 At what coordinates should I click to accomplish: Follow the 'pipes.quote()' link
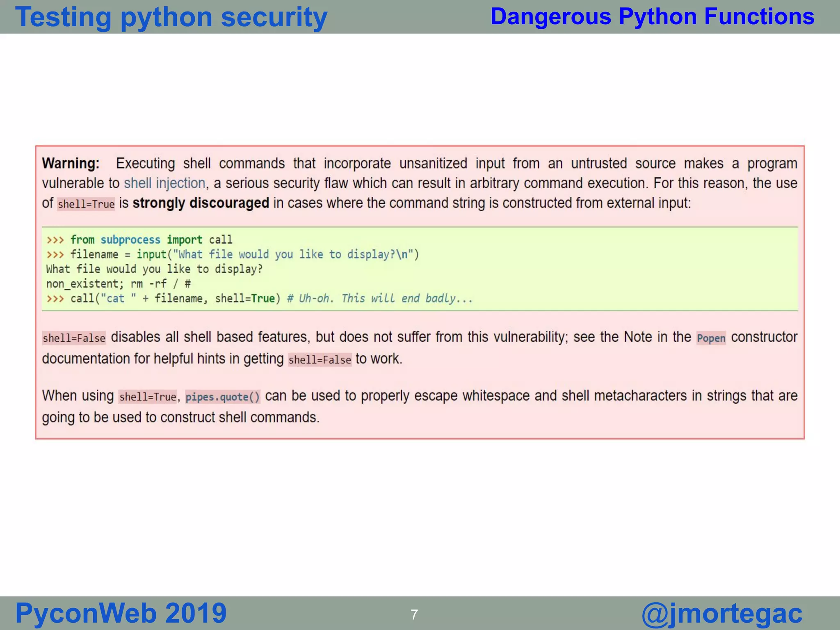(x=223, y=397)
